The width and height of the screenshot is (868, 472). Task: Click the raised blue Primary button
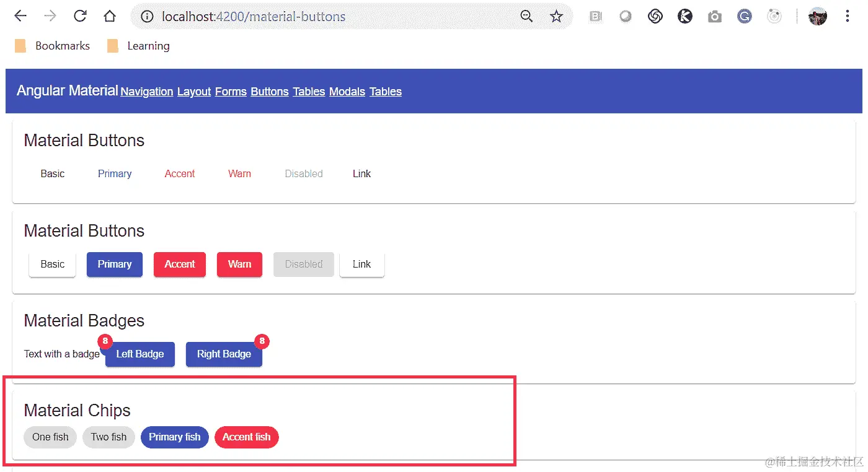(x=115, y=264)
